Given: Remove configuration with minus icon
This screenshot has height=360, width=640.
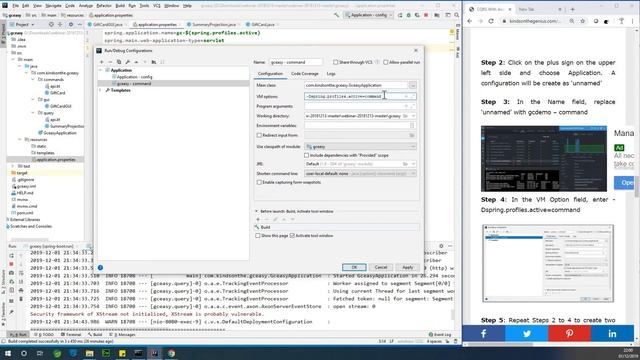Looking at the screenshot, I should [110, 62].
